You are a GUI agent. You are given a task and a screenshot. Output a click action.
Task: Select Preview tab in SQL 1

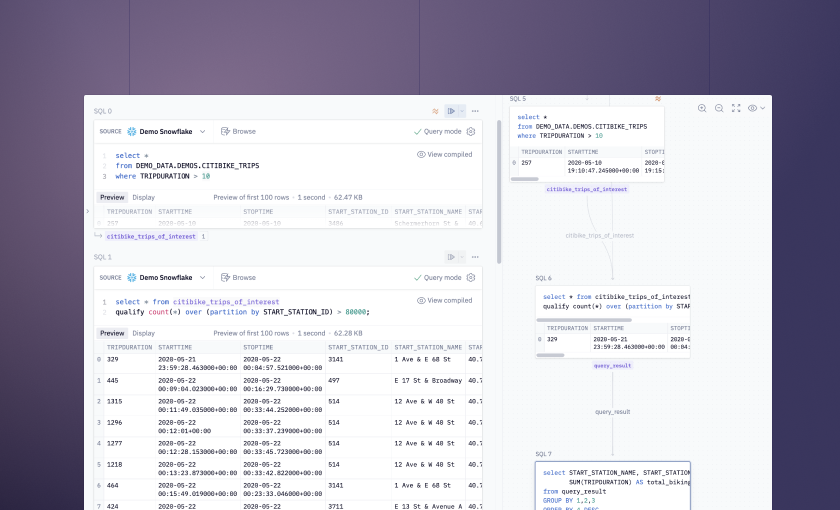pos(112,333)
